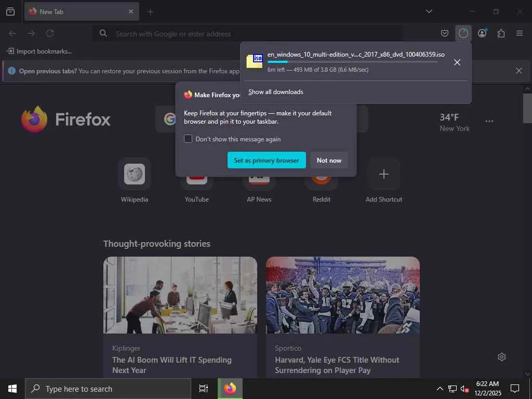Open the new tab customize gear icon
This screenshot has width=532, height=399.
click(501, 356)
